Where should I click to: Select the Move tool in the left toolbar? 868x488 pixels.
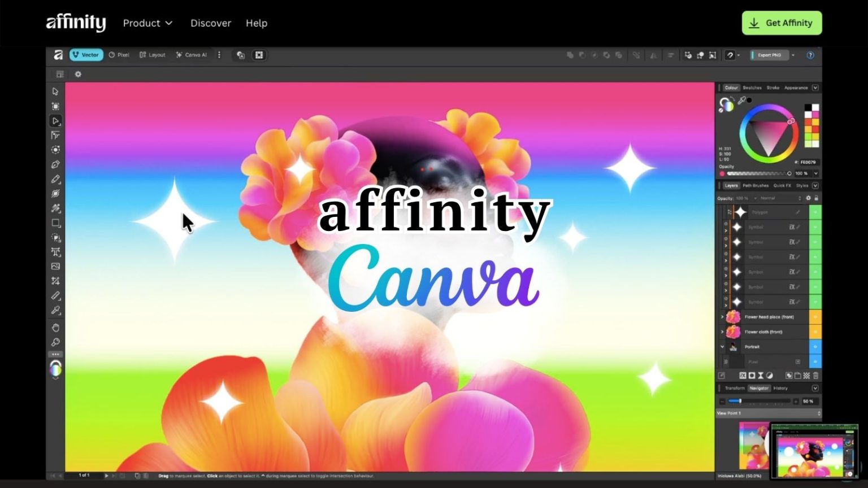(55, 90)
